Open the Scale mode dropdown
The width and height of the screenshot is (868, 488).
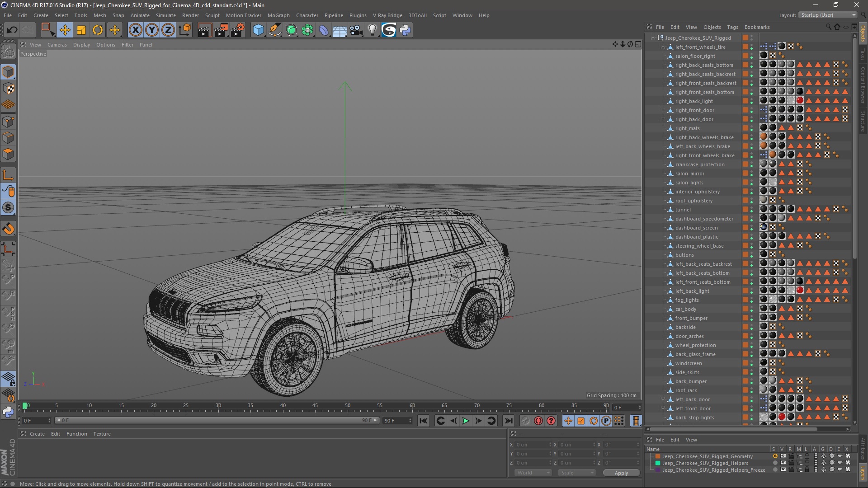pyautogui.click(x=576, y=473)
